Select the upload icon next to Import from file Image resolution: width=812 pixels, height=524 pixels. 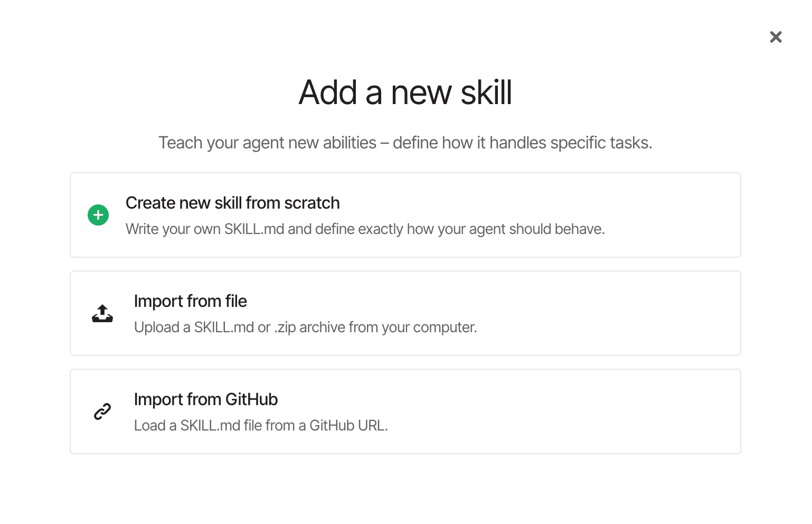(x=102, y=313)
